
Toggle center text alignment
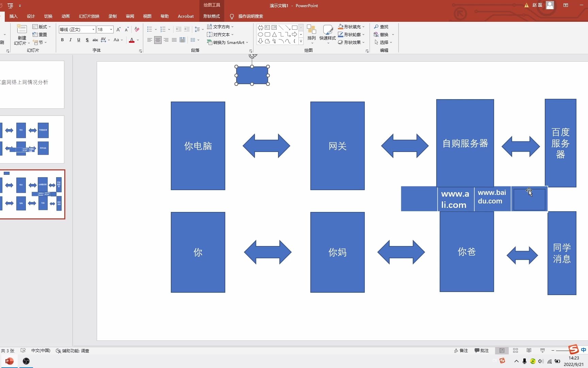(158, 40)
